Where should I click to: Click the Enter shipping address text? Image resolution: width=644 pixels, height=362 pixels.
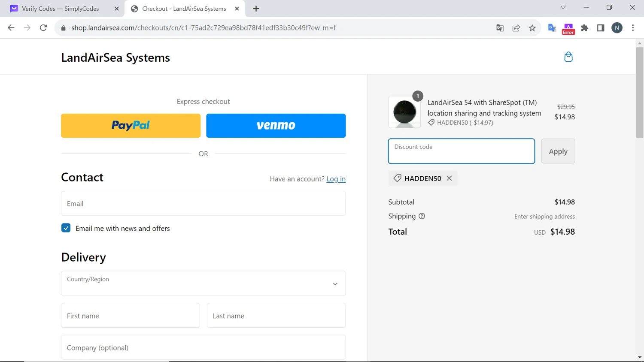(544, 217)
